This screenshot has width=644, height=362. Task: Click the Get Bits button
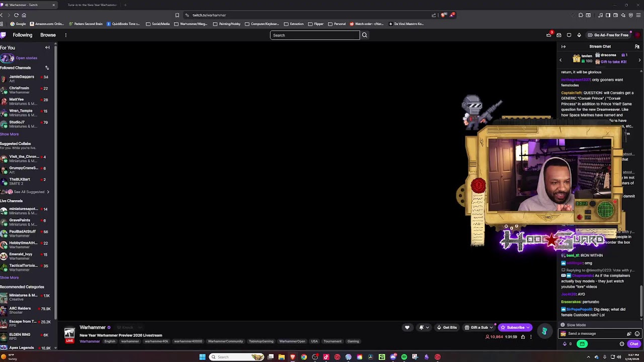[x=447, y=327]
